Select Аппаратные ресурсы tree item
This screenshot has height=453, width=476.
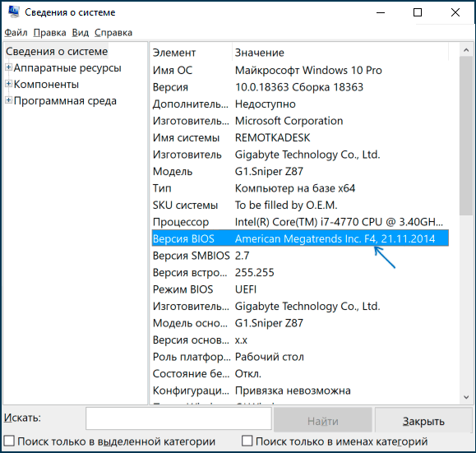67,68
